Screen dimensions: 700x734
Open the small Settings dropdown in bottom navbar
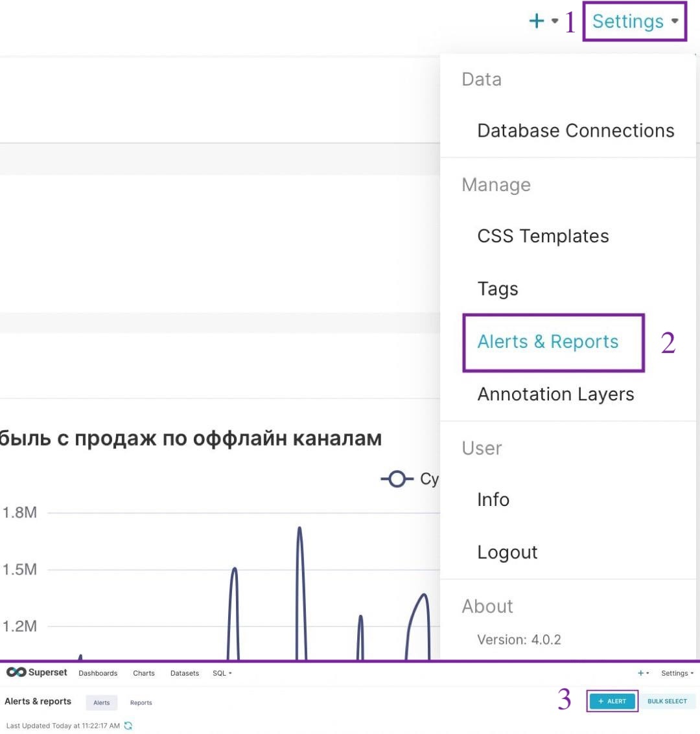tap(677, 673)
